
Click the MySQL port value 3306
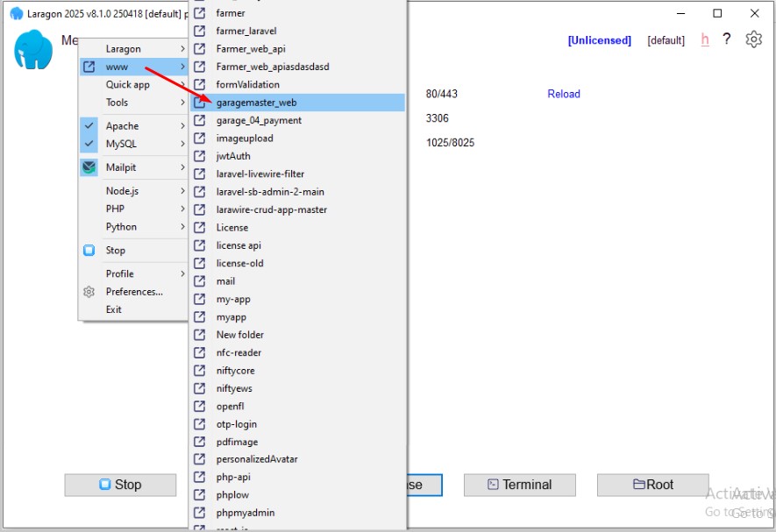point(437,118)
